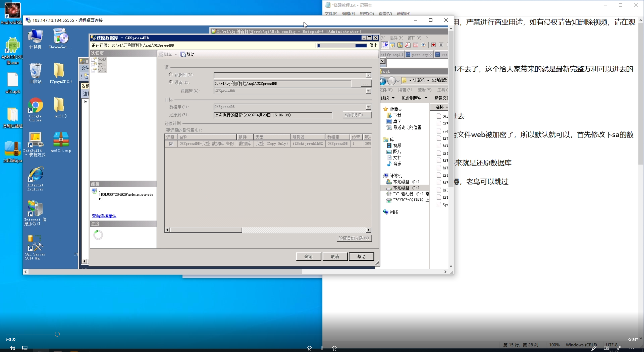Expand the 包含到库中 dropdown in Explorer
Screen dimensions: 644x352
tap(426, 98)
